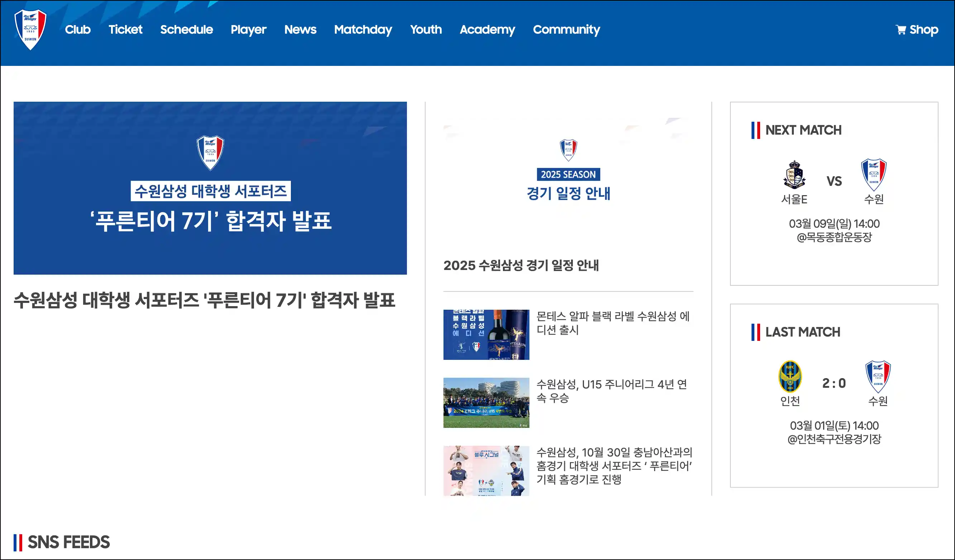The height and width of the screenshot is (560, 955).
Task: Click the 수원 crest in Last Match
Action: click(x=878, y=377)
